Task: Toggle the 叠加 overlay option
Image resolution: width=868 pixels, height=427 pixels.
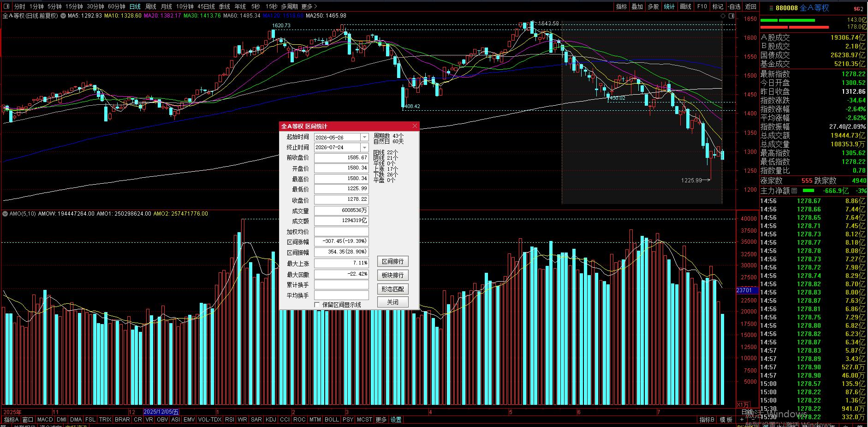Action: pyautogui.click(x=637, y=6)
